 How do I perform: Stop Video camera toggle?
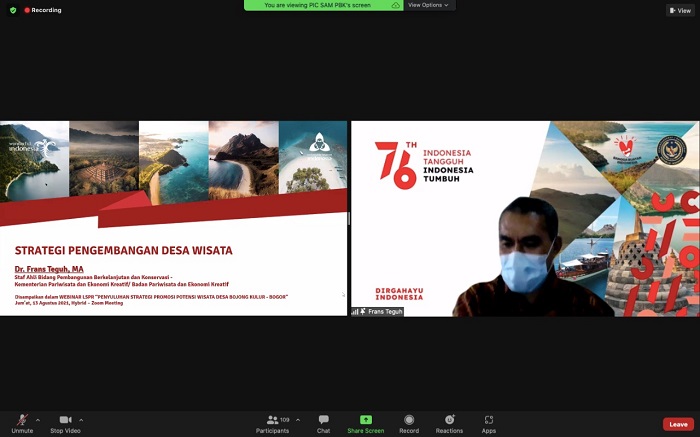[x=65, y=422]
